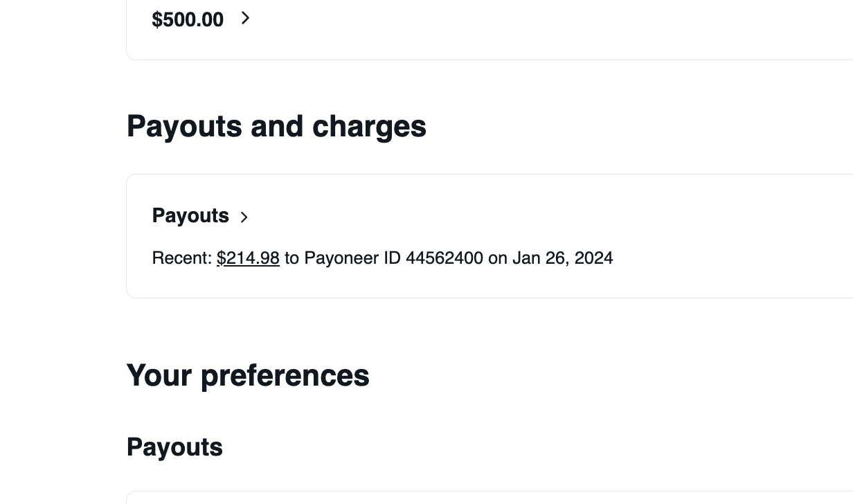853x504 pixels.
Task: Click the year 2024 in payout date
Action: 593,258
